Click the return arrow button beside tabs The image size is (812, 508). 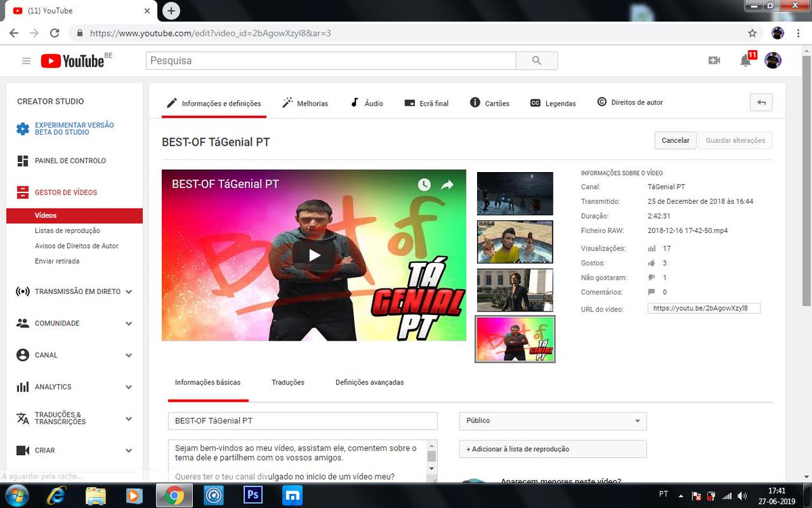click(x=761, y=102)
